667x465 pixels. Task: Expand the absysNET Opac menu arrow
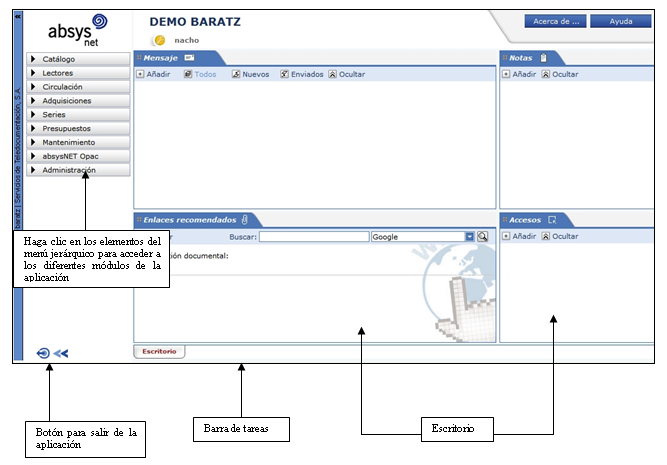point(33,156)
